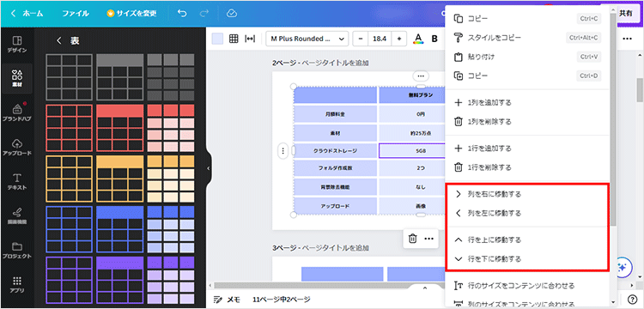Open toolbar more options ellipsis
This screenshot has width=644, height=309.
[627, 39]
